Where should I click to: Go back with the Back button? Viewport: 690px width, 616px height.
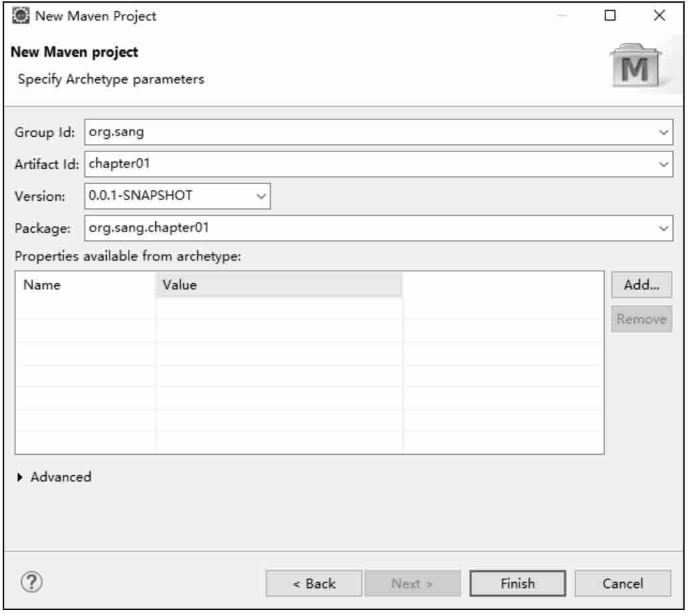coord(315,585)
